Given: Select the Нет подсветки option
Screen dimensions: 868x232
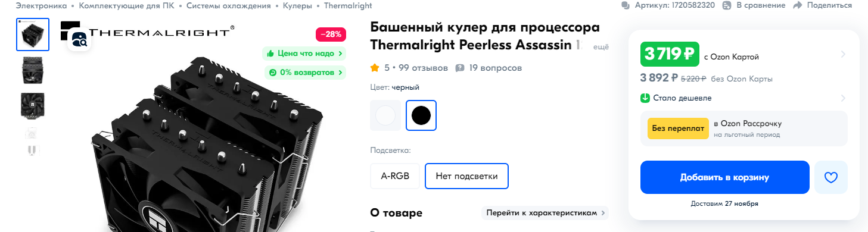Looking at the screenshot, I should 466,176.
